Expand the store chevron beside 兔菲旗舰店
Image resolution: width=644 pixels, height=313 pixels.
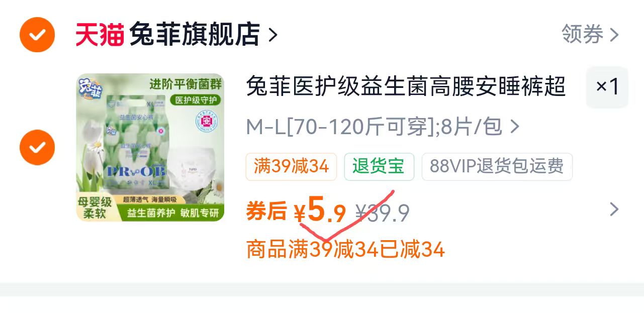[x=272, y=35]
